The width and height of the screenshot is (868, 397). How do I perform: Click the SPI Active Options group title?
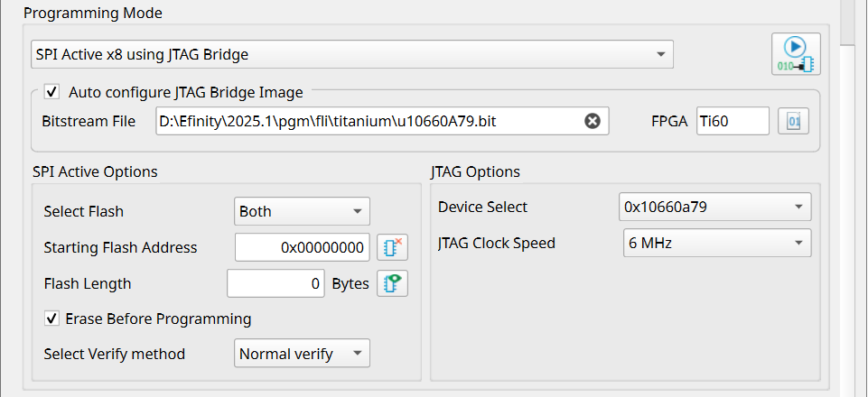tap(95, 171)
